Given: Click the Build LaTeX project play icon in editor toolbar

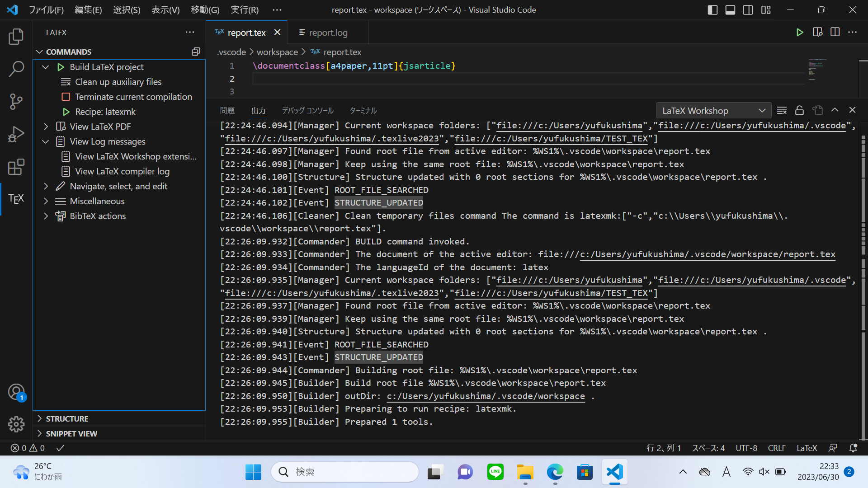Looking at the screenshot, I should [800, 33].
